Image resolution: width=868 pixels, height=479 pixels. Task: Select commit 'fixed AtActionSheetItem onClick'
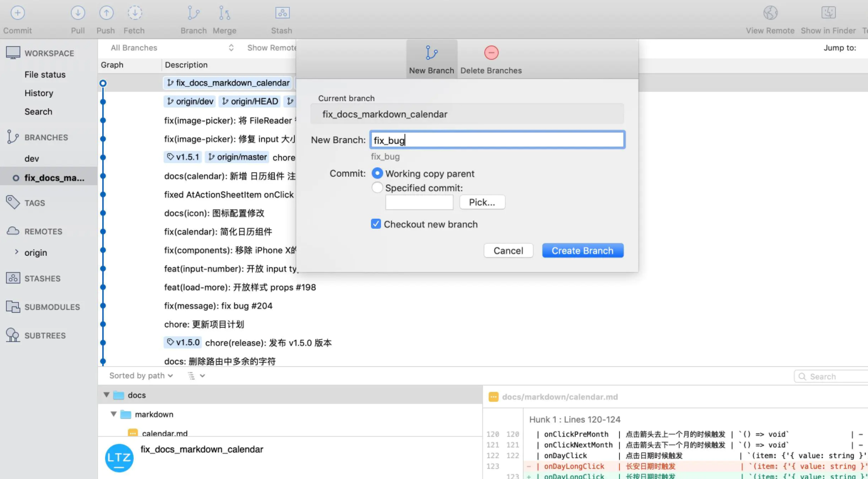tap(229, 195)
